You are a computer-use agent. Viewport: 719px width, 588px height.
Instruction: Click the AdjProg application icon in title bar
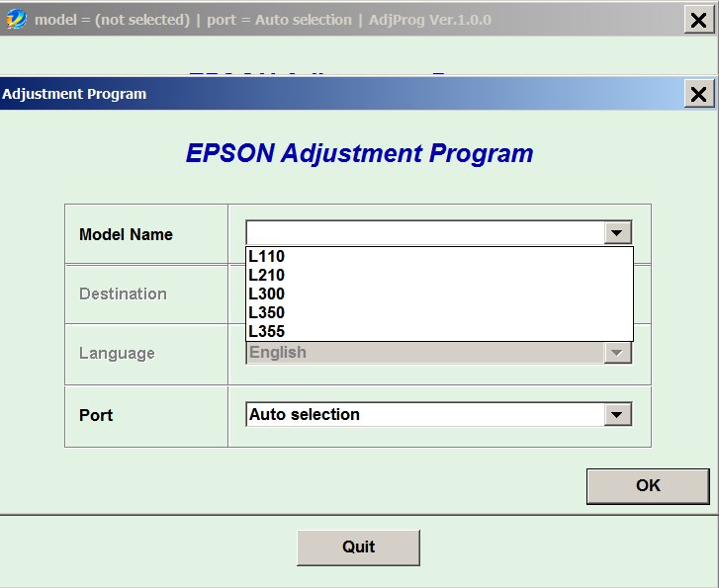pos(16,19)
